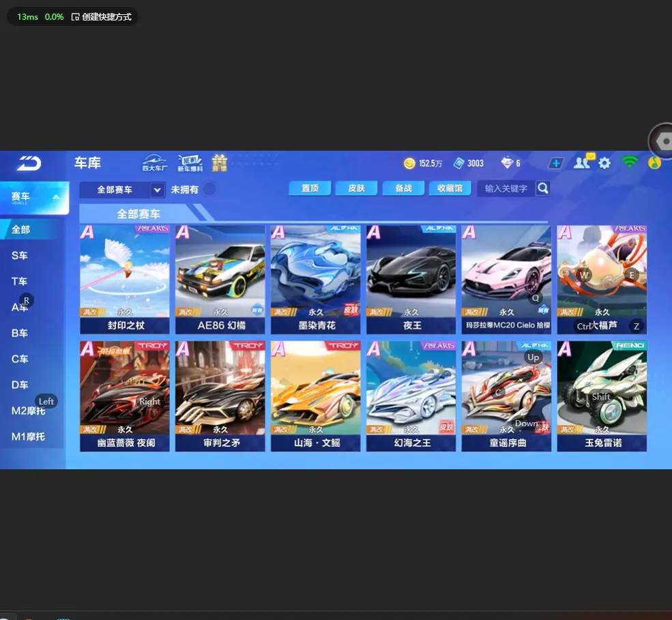The height and width of the screenshot is (620, 672).
Task: Click the 皮肤 skin button
Action: pos(357,188)
